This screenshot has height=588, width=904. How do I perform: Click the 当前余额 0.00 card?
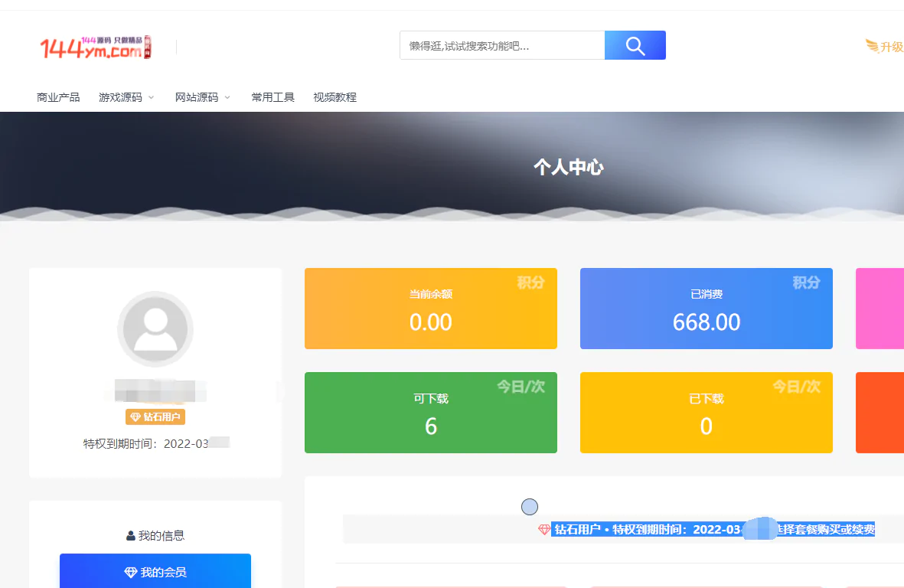pos(431,309)
